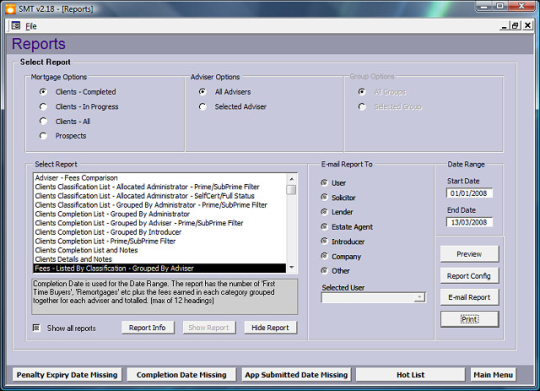Click the SMT app icon in title bar
Viewport: 540px width, 391px height.
click(10, 9)
